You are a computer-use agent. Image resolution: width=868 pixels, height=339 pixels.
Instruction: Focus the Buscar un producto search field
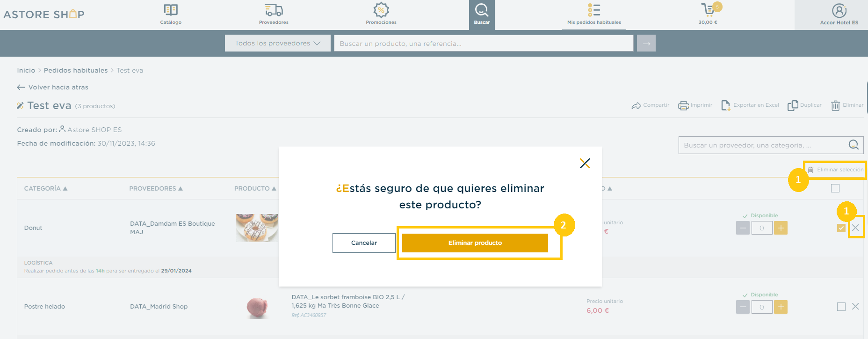tap(484, 43)
